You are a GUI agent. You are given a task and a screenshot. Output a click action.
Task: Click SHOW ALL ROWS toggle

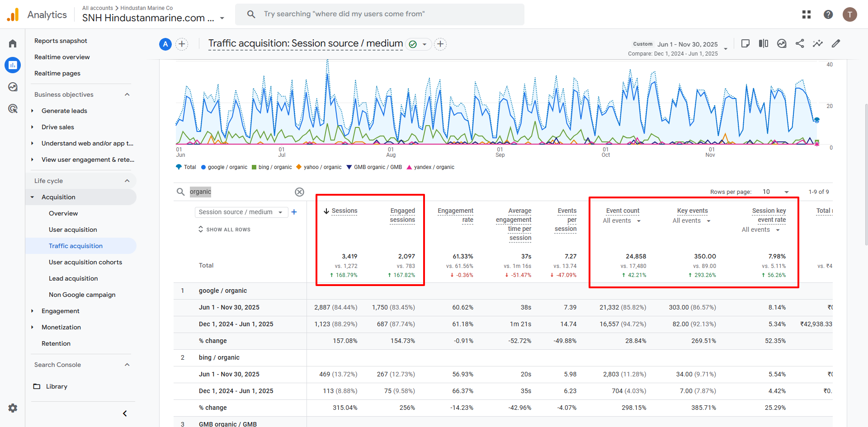(x=224, y=230)
